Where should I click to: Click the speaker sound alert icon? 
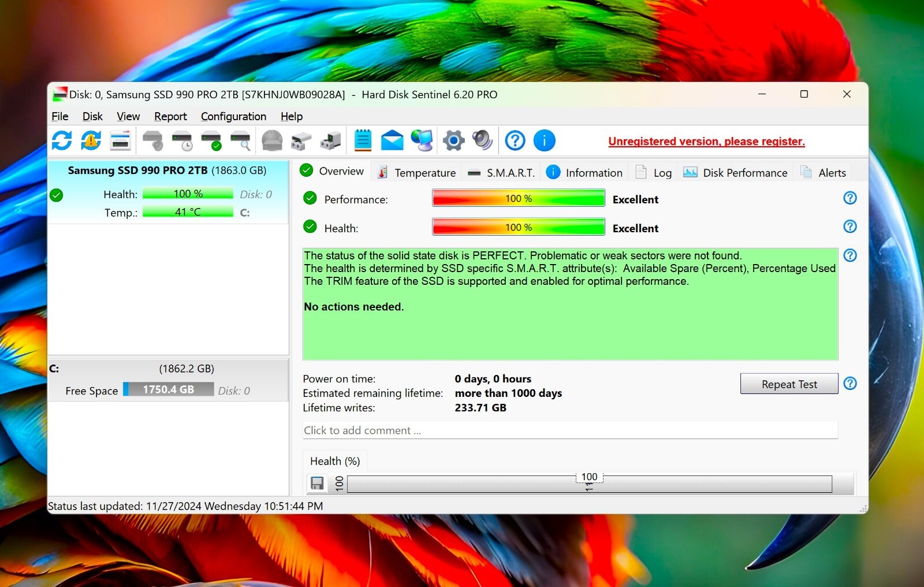tap(482, 140)
